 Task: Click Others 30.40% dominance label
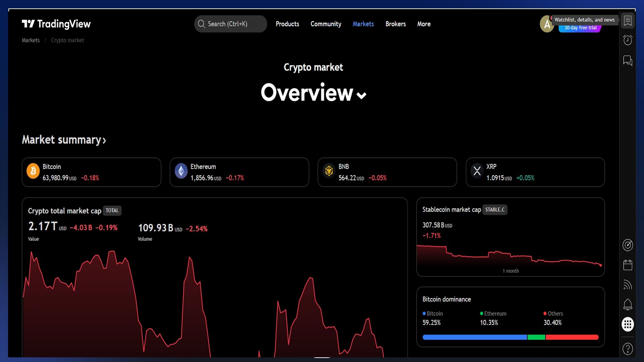coord(553,318)
